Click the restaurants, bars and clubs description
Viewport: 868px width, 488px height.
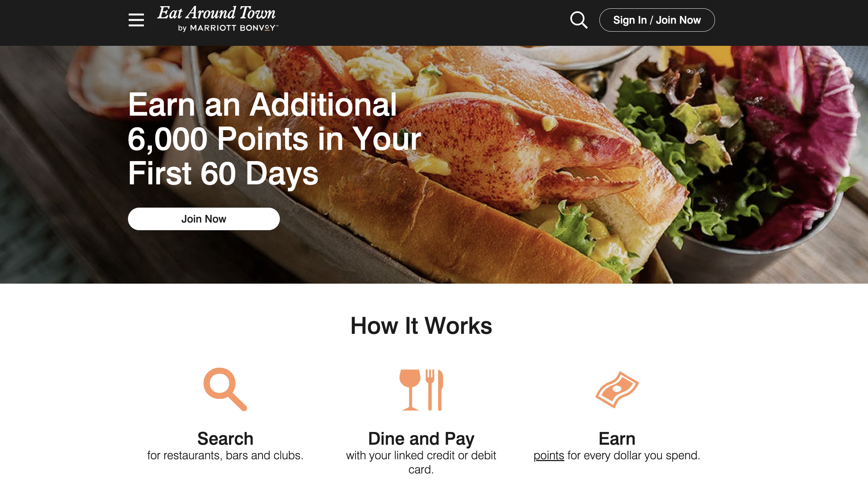[x=225, y=455]
